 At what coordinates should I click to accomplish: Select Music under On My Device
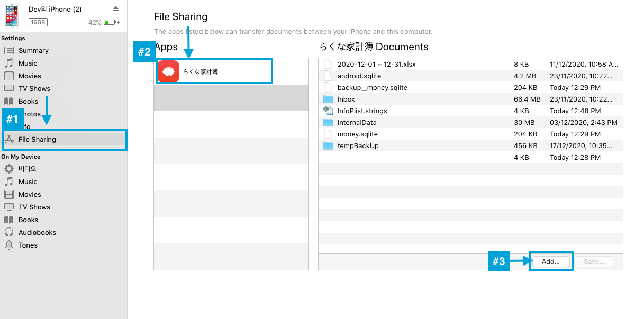click(x=28, y=182)
